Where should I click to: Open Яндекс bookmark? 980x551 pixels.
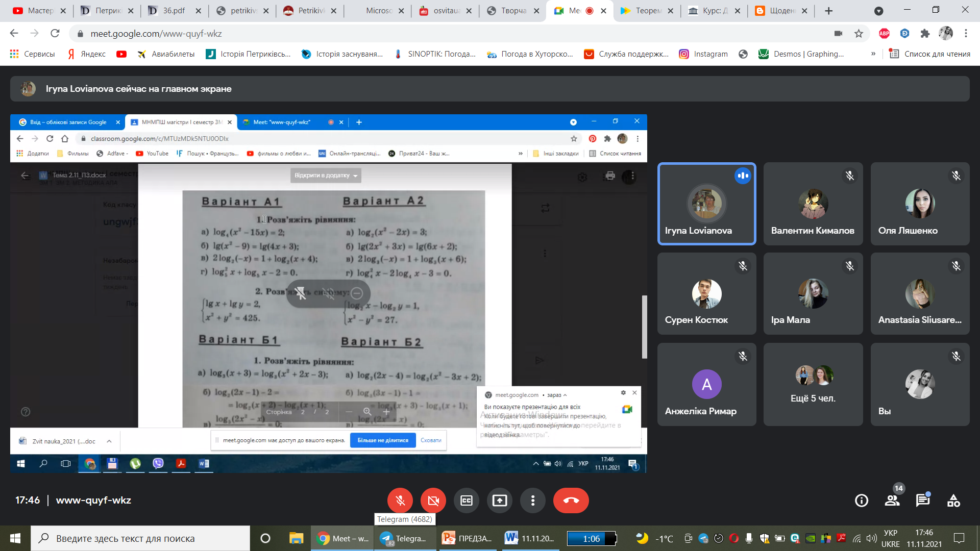(87, 54)
